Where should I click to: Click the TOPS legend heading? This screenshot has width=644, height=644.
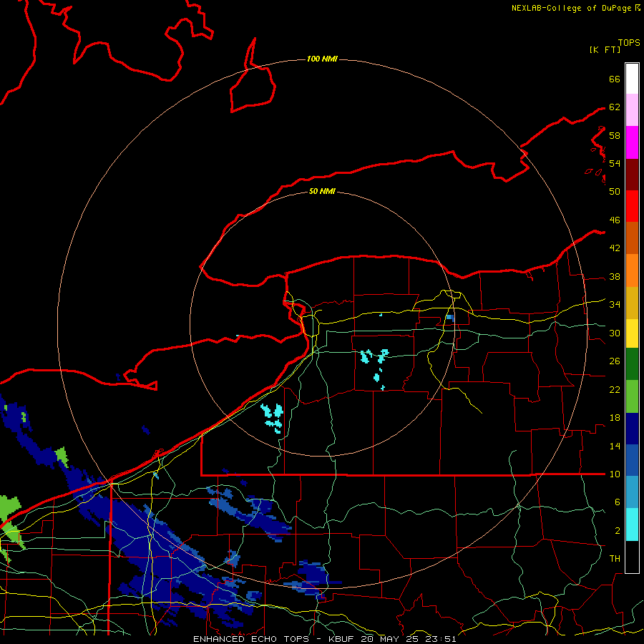click(x=629, y=43)
